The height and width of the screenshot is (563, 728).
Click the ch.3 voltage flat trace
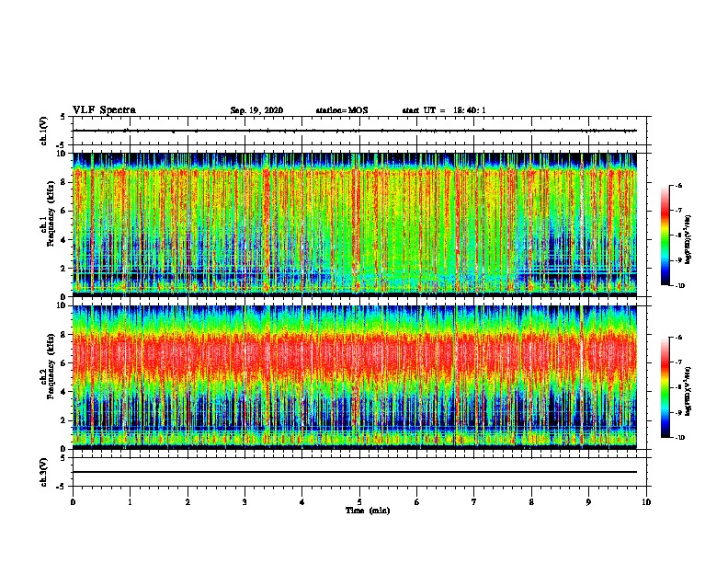[355, 472]
